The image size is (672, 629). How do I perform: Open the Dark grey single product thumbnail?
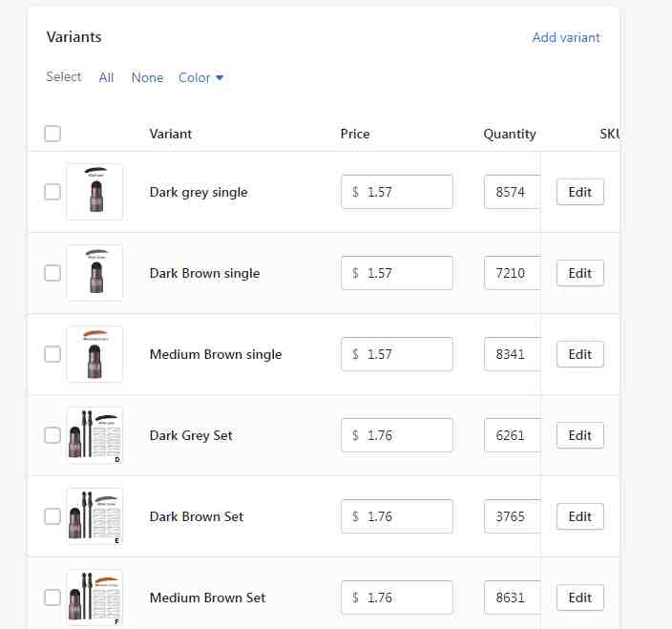click(94, 192)
